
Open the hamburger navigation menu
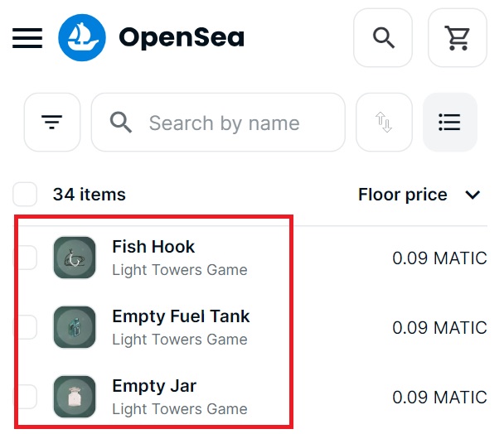(x=27, y=37)
